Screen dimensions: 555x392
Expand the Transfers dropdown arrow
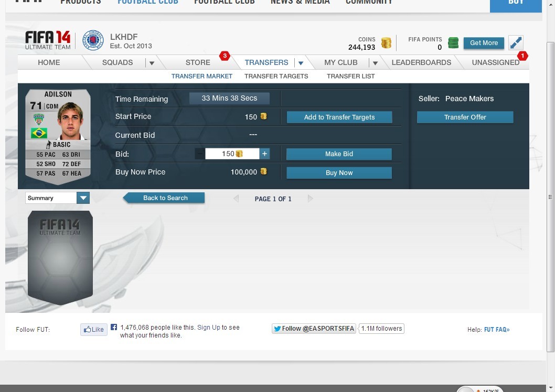pos(301,63)
